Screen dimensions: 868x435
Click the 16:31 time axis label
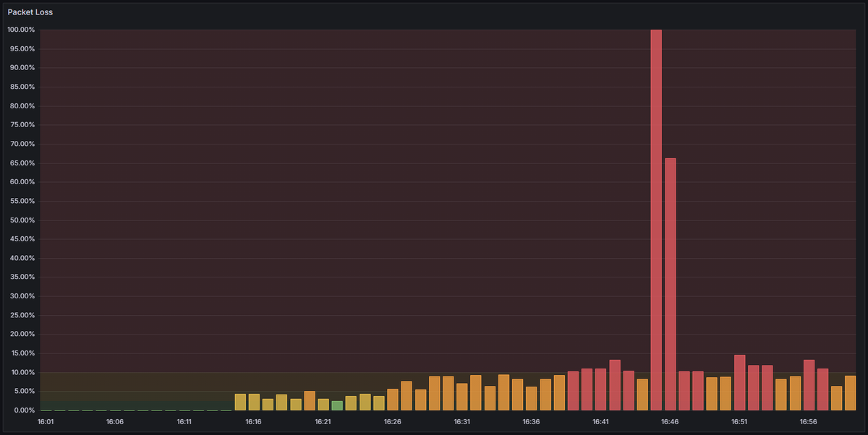tap(462, 421)
